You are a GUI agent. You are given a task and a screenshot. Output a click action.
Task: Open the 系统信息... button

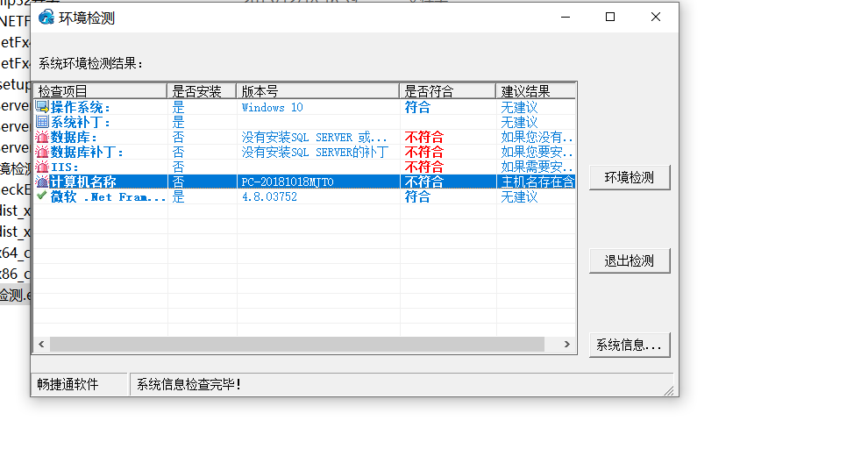(x=630, y=345)
